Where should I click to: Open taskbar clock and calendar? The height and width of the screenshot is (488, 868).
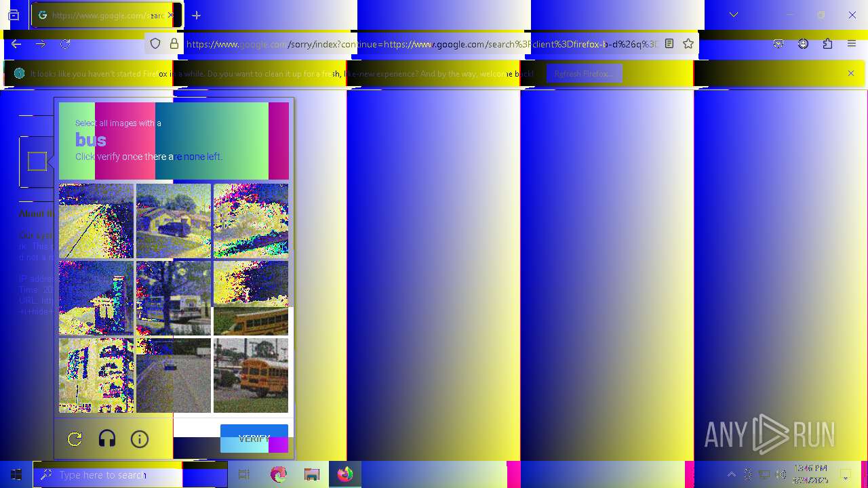tap(810, 474)
